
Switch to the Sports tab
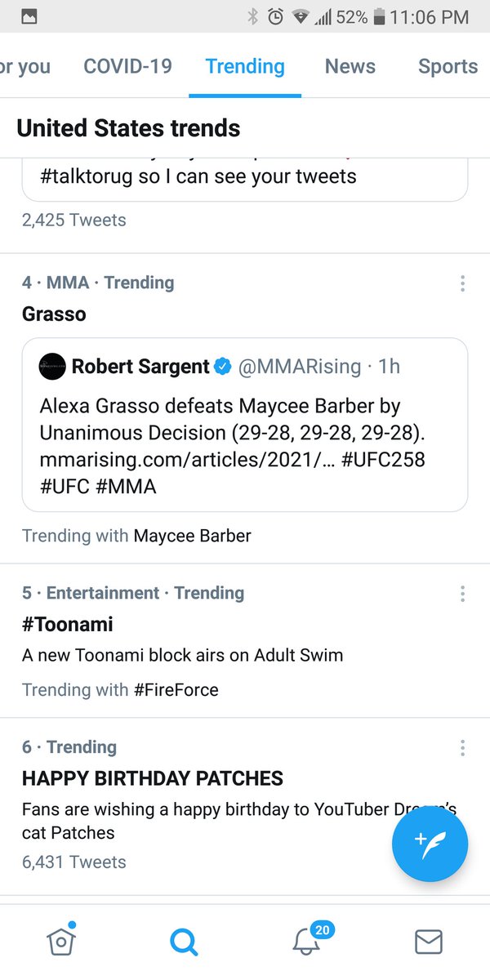pyautogui.click(x=448, y=66)
